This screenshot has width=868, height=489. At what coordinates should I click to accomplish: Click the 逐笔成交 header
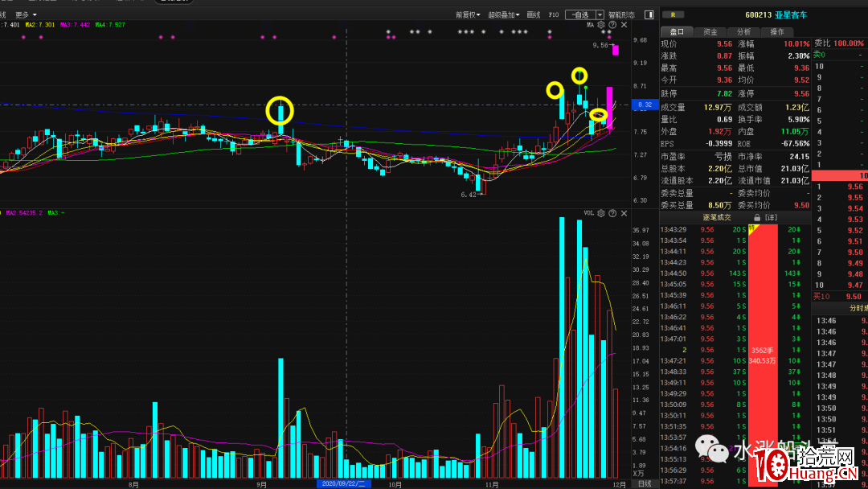(x=717, y=218)
